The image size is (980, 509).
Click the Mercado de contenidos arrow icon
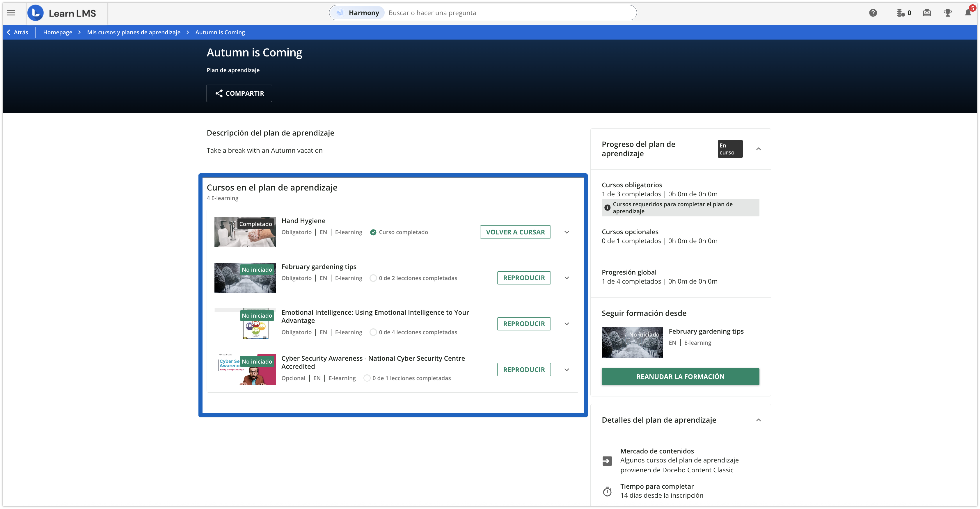pyautogui.click(x=607, y=461)
